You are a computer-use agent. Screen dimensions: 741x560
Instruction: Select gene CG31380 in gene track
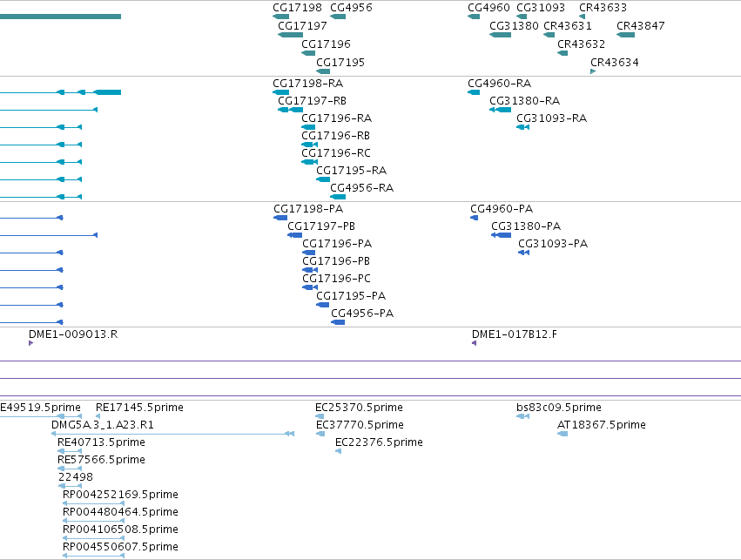point(500,35)
